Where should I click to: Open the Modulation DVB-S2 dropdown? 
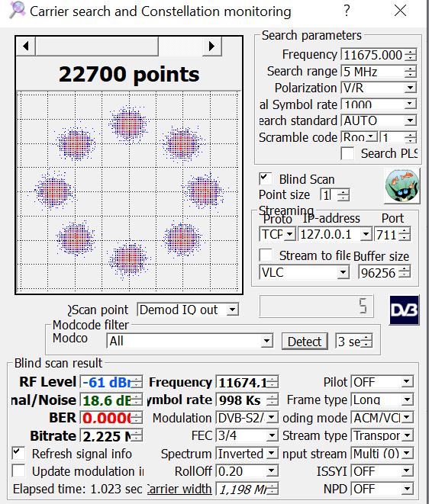tap(272, 418)
